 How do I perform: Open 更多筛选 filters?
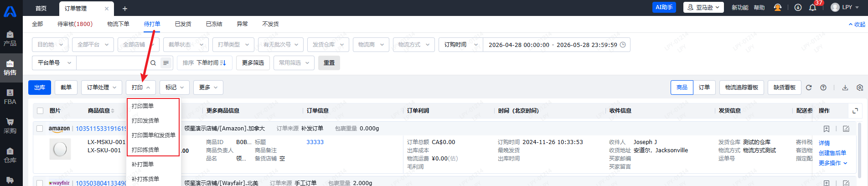(253, 63)
